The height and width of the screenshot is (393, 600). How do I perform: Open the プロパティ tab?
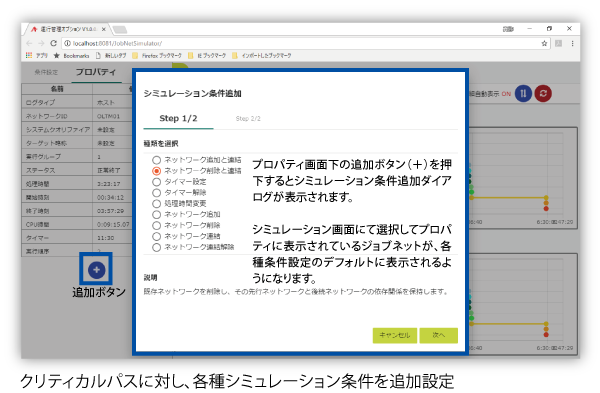point(96,72)
